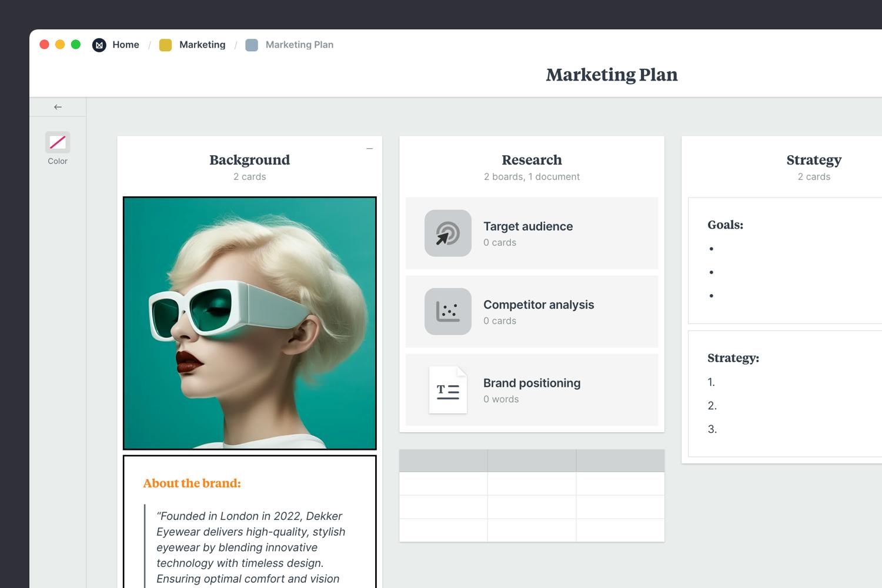882x588 pixels.
Task: Navigate to Home via the breadcrumb
Action: pyautogui.click(x=126, y=45)
